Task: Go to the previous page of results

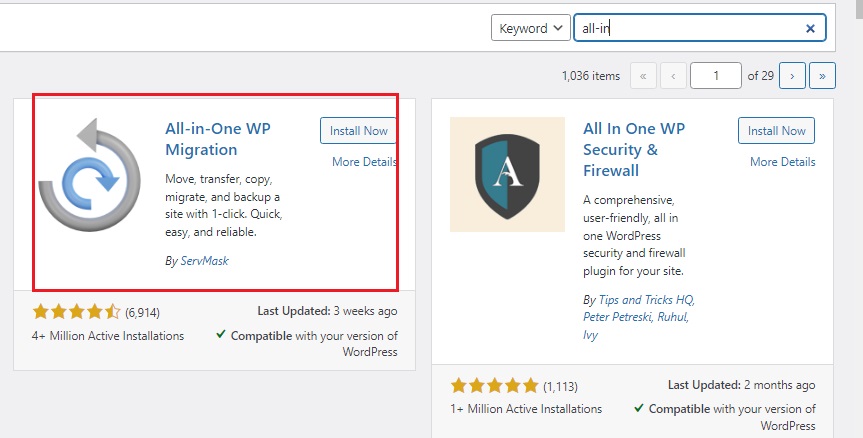Action: click(673, 76)
